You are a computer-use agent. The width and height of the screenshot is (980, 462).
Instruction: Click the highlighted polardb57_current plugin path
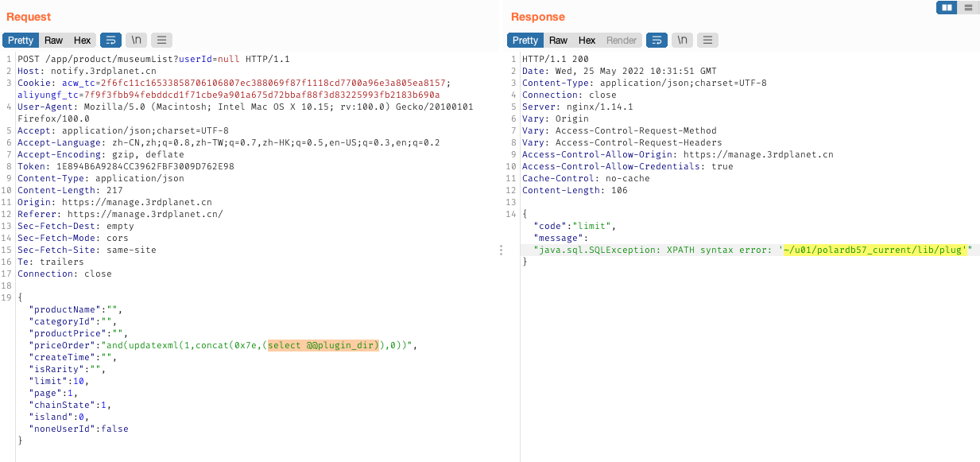coord(875,250)
